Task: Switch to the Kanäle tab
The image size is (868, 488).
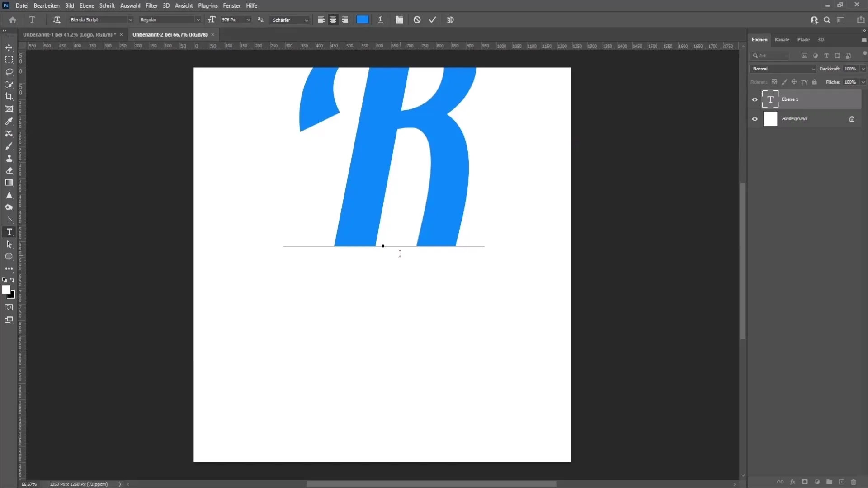Action: (x=782, y=39)
